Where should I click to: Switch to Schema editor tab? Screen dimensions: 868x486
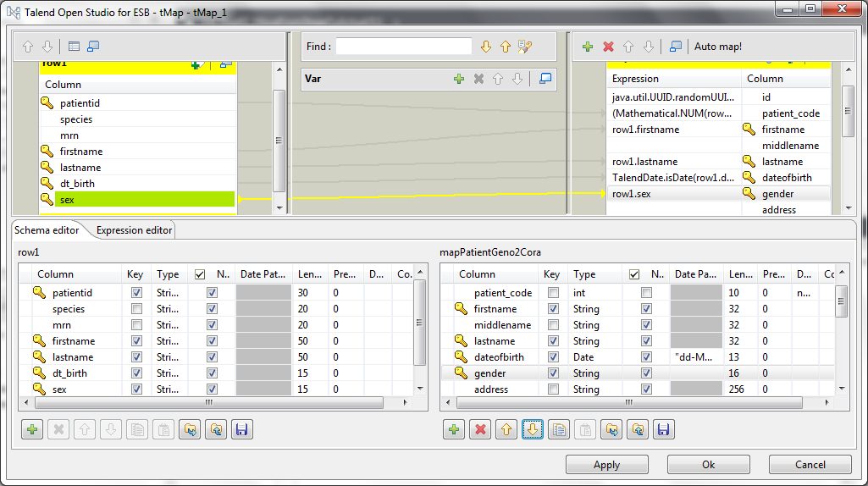(47, 230)
